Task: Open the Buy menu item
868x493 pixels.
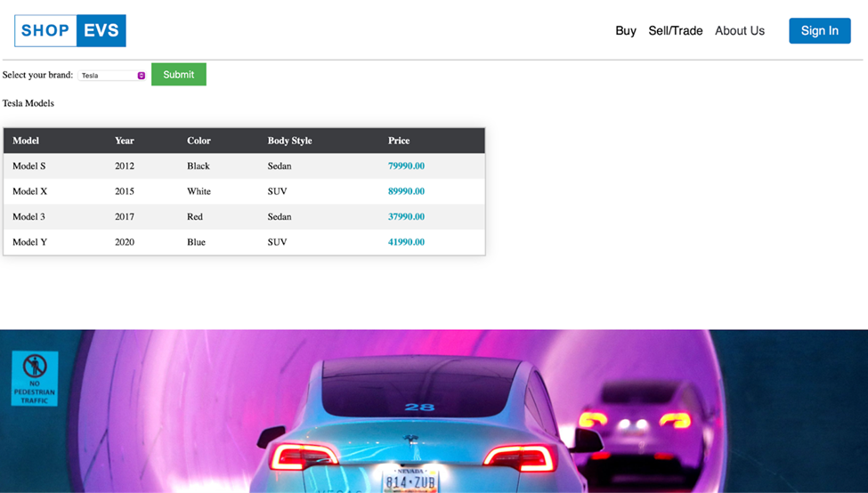Action: point(626,31)
